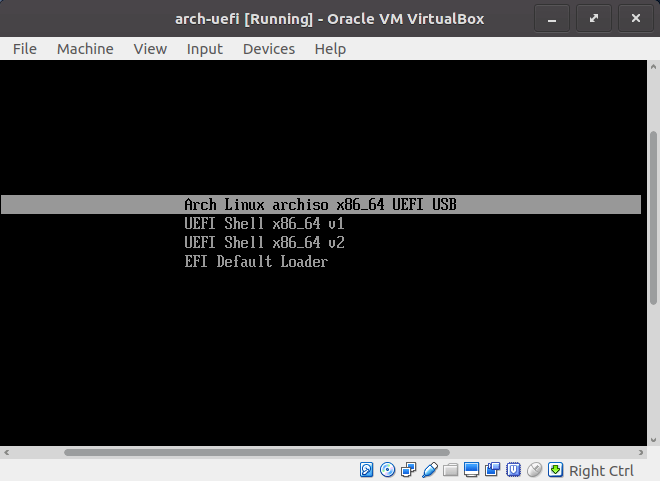
Task: Click the recording status icon
Action: (493, 470)
